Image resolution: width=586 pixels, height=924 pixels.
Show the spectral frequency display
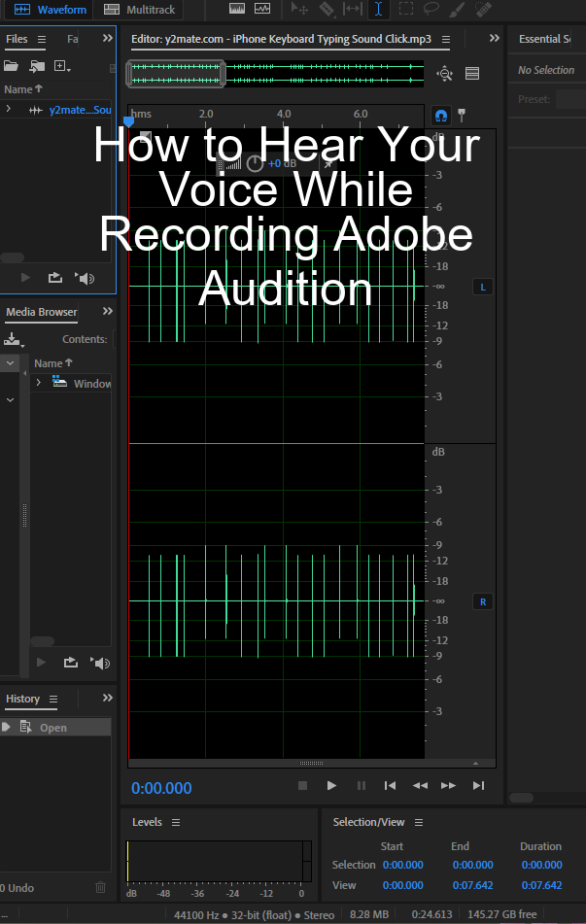pos(237,9)
